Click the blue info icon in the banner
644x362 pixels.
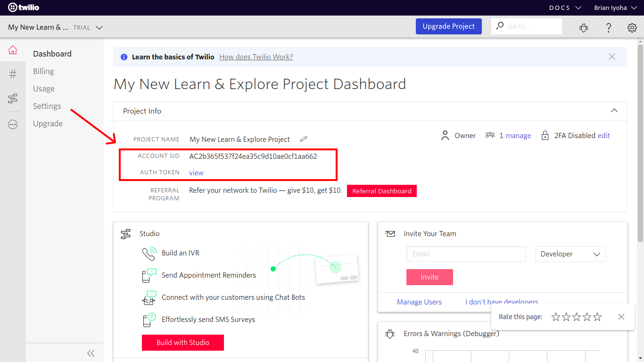coord(124,57)
